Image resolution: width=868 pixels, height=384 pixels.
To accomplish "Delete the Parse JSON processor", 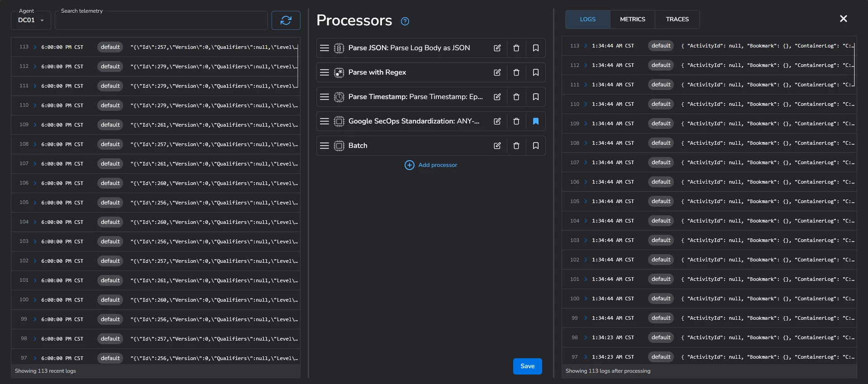I will (516, 48).
